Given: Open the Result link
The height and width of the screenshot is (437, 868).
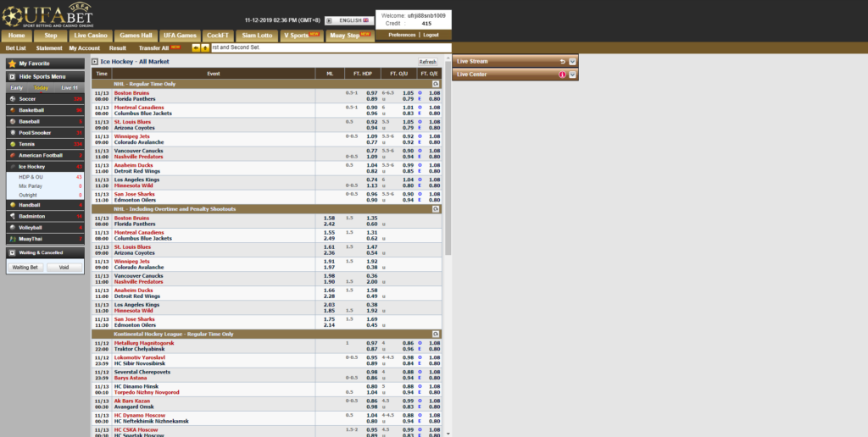Looking at the screenshot, I should point(118,48).
